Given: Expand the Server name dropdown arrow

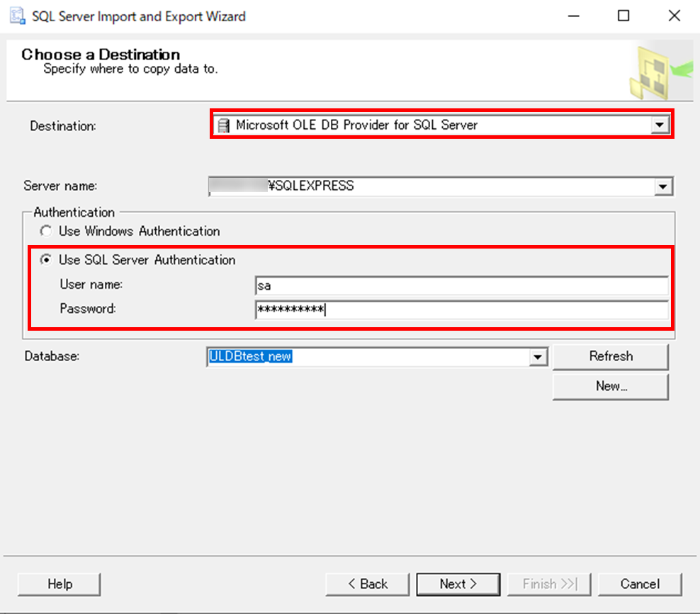Looking at the screenshot, I should click(663, 186).
